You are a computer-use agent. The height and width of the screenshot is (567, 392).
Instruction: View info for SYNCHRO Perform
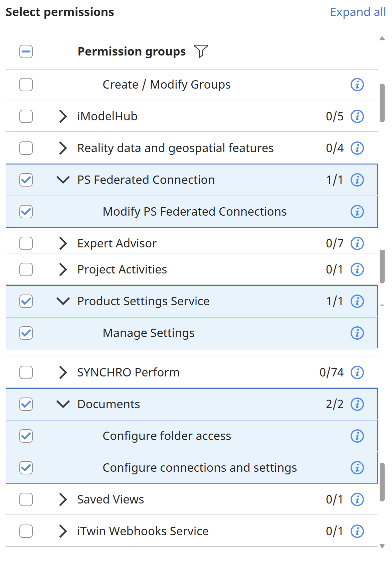[x=357, y=372]
